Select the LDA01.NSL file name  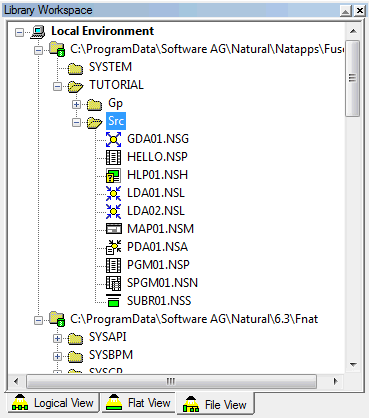156,193
